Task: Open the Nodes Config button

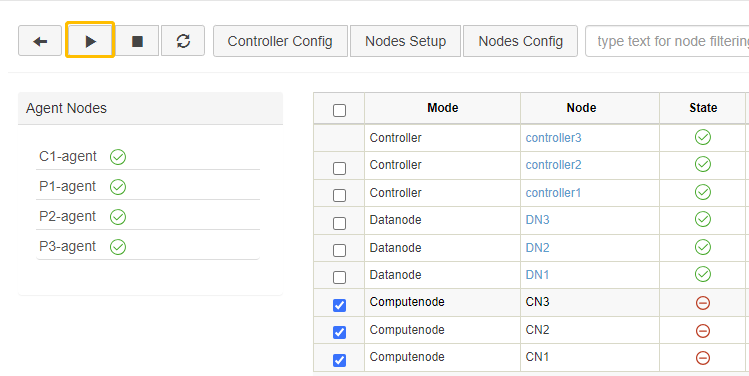Action: click(x=521, y=41)
